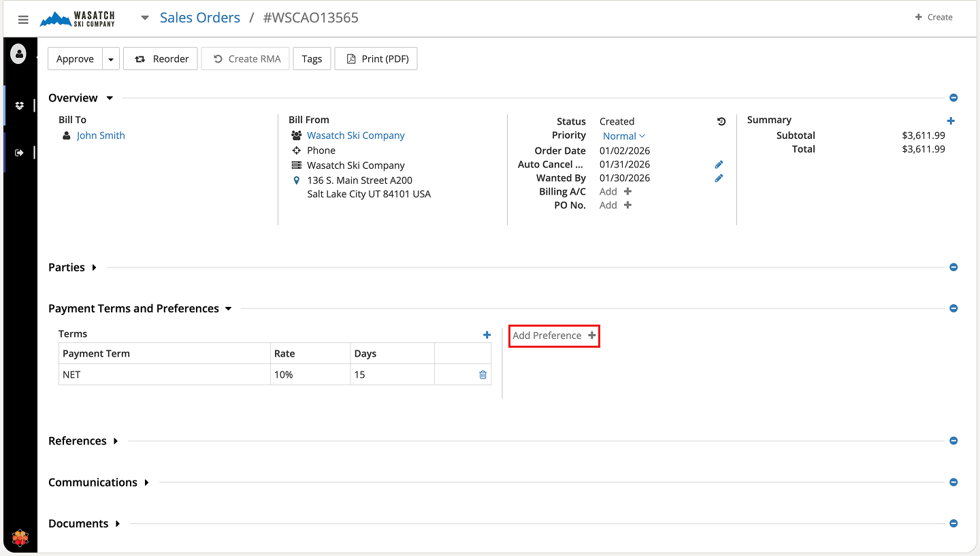Open the Approve button dropdown arrow

tap(111, 59)
